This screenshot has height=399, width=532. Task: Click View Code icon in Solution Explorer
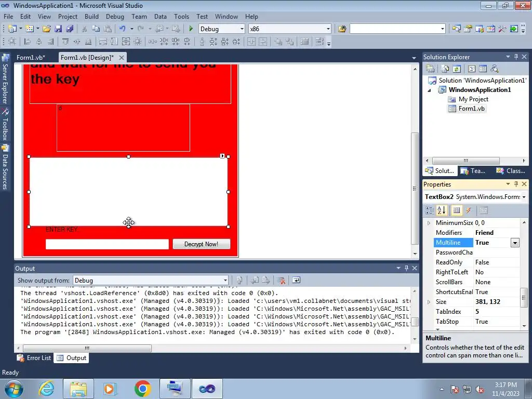pos(472,69)
